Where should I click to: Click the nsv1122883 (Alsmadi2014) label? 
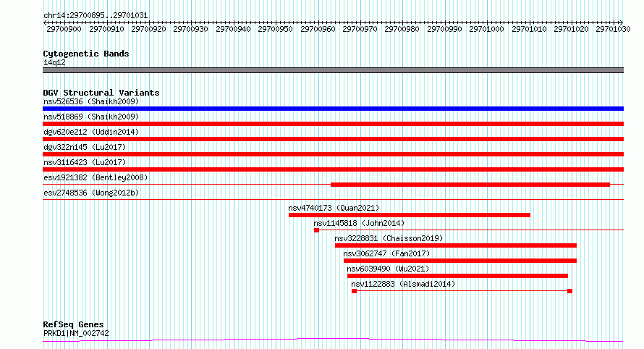tap(403, 284)
